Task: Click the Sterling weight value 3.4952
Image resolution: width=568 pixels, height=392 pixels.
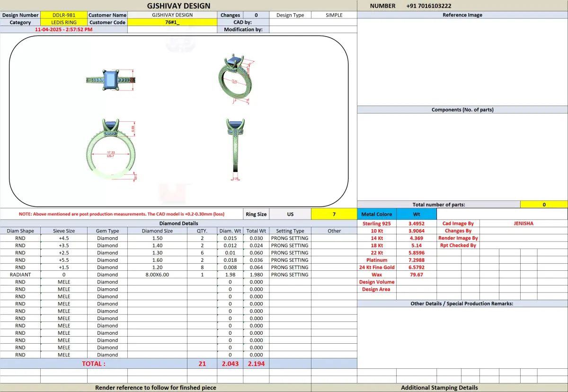Action: [417, 223]
